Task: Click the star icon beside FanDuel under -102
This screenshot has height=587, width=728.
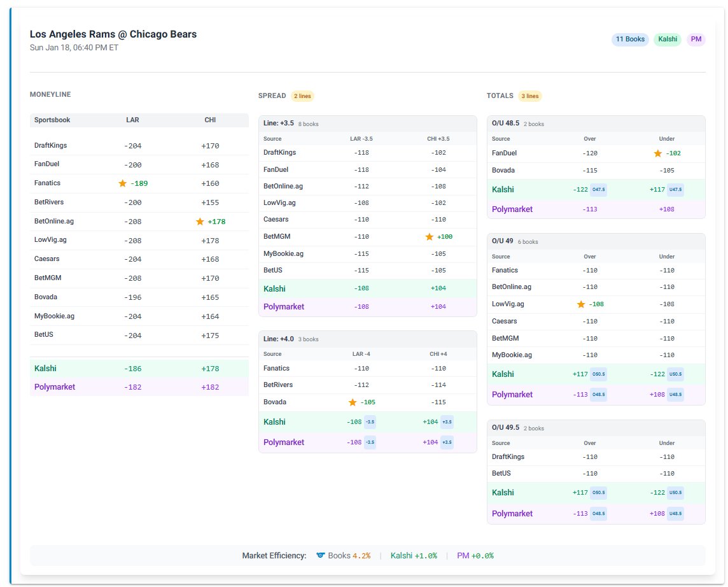Action: pos(658,153)
